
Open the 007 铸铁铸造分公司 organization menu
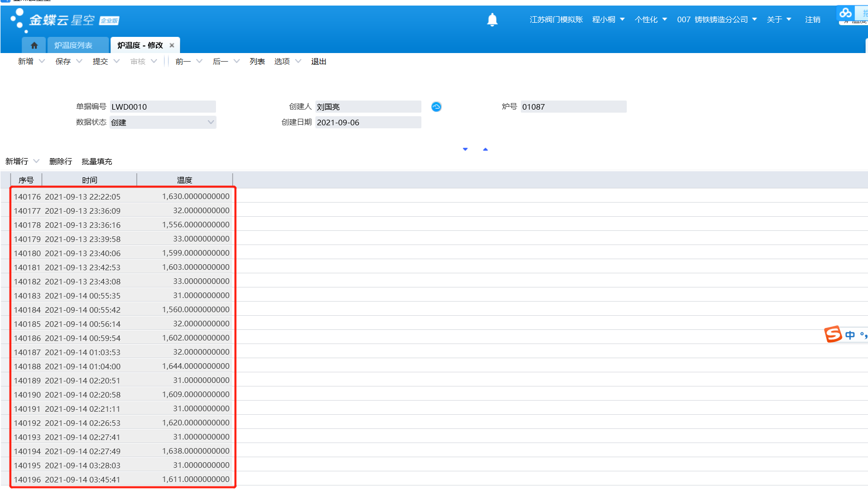(717, 19)
